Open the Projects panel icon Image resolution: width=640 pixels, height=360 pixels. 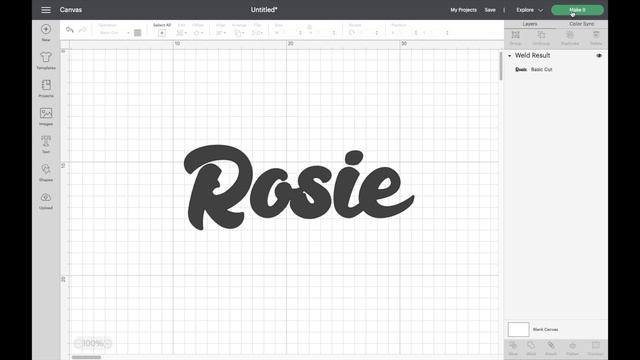coord(46,85)
